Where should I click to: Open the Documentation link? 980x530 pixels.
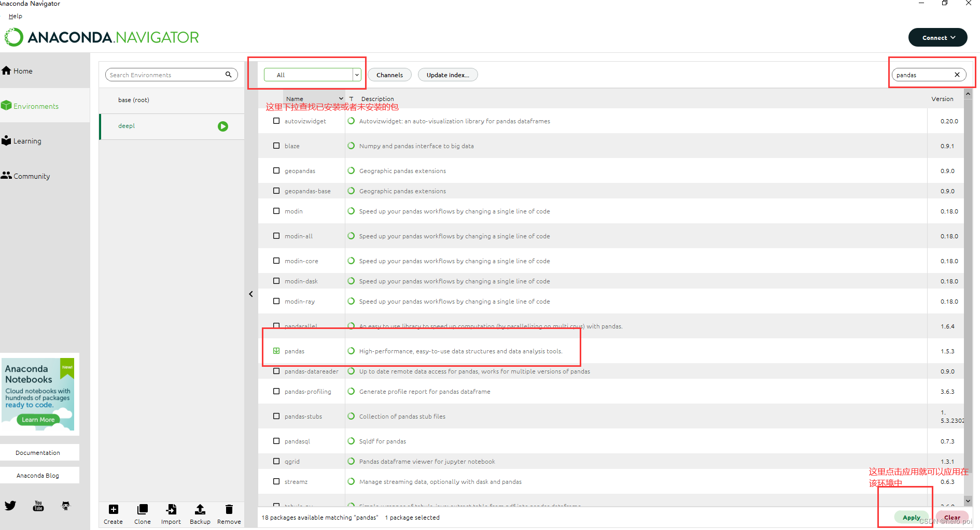39,452
